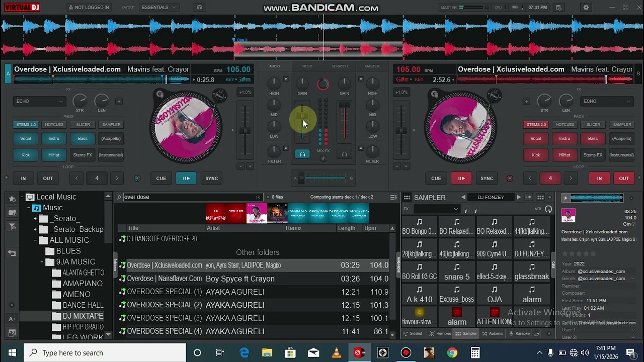
Task: Toggle Instru stem on deck A
Action: point(54,139)
